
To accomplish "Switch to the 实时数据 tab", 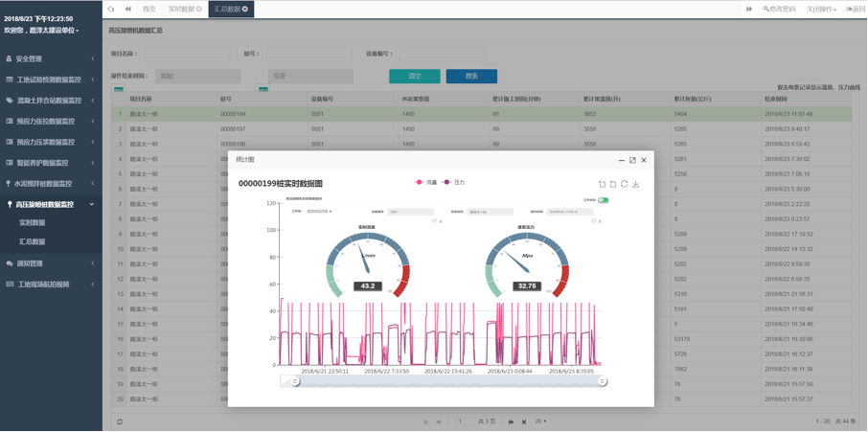I will point(185,9).
